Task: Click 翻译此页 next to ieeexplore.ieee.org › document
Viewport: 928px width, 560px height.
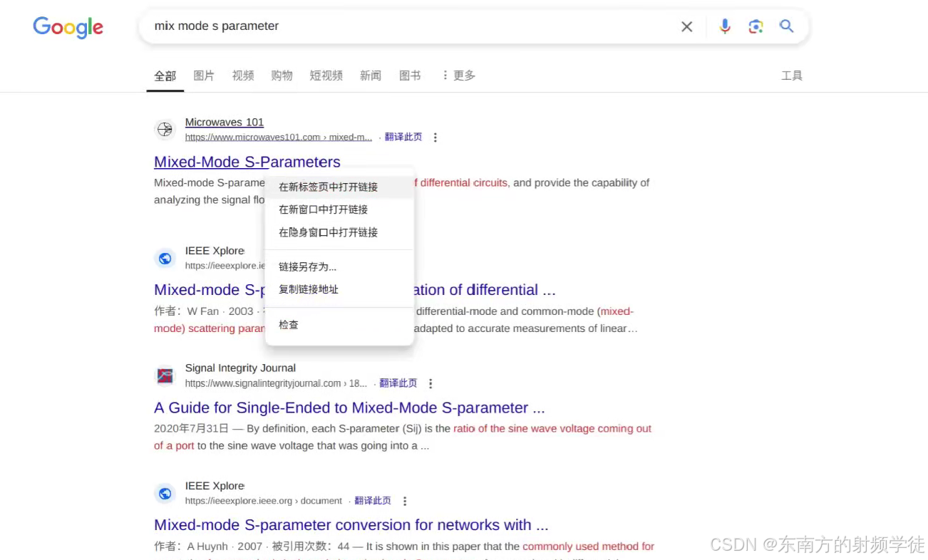Action: point(373,501)
